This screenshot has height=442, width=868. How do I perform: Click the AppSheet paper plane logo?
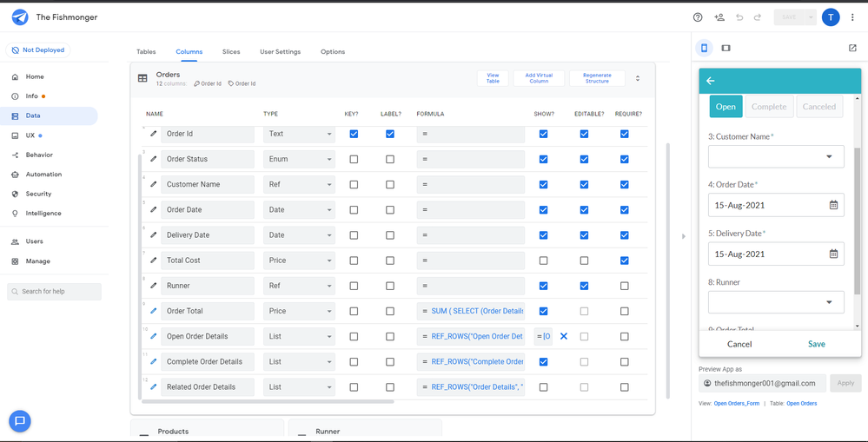(19, 17)
